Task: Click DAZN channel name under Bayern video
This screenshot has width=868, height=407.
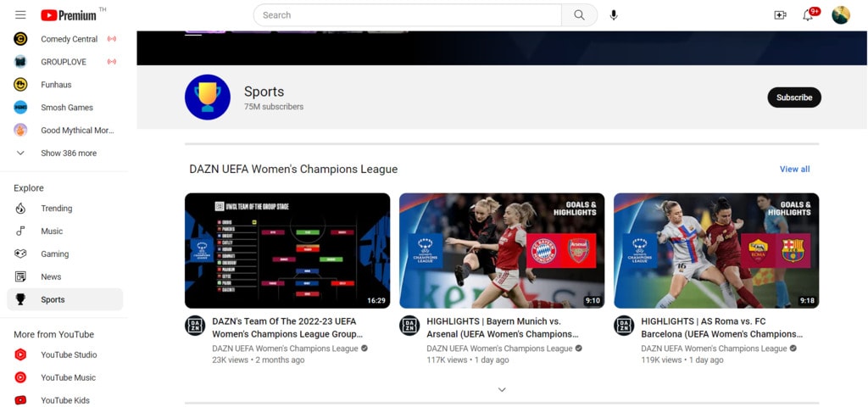Action: [499, 348]
